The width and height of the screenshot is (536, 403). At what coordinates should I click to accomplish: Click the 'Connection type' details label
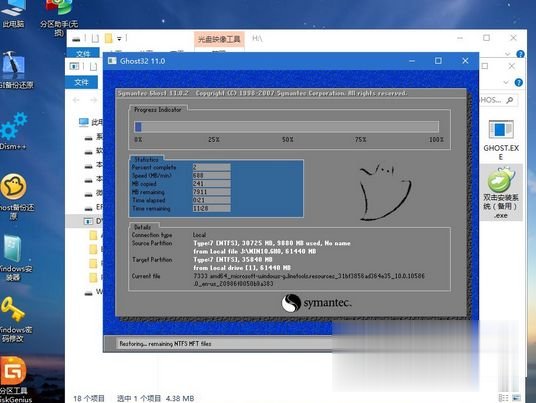152,235
